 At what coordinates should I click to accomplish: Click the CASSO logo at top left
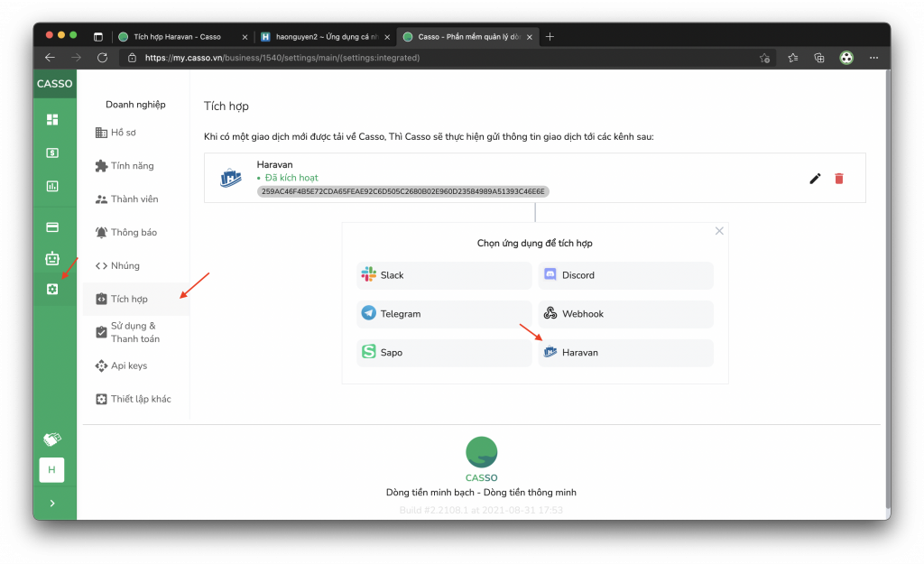(x=55, y=84)
